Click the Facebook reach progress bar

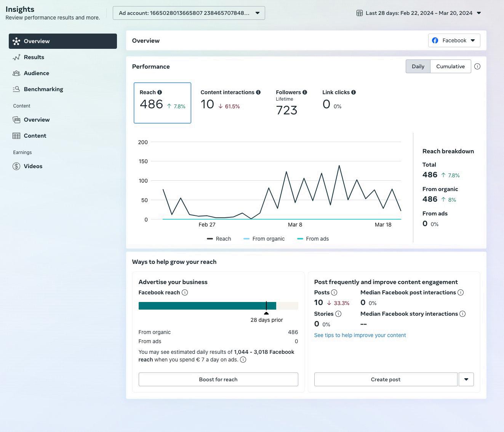(218, 306)
